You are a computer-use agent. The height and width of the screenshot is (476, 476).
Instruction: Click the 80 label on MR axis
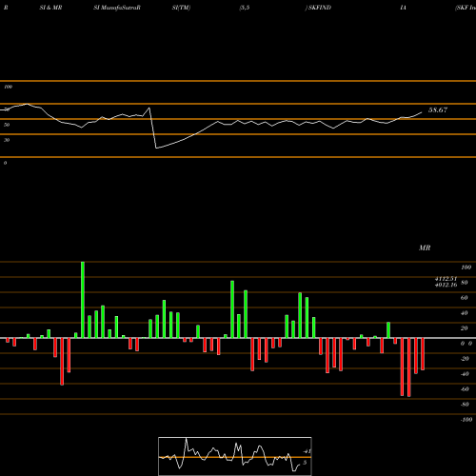coord(465,283)
